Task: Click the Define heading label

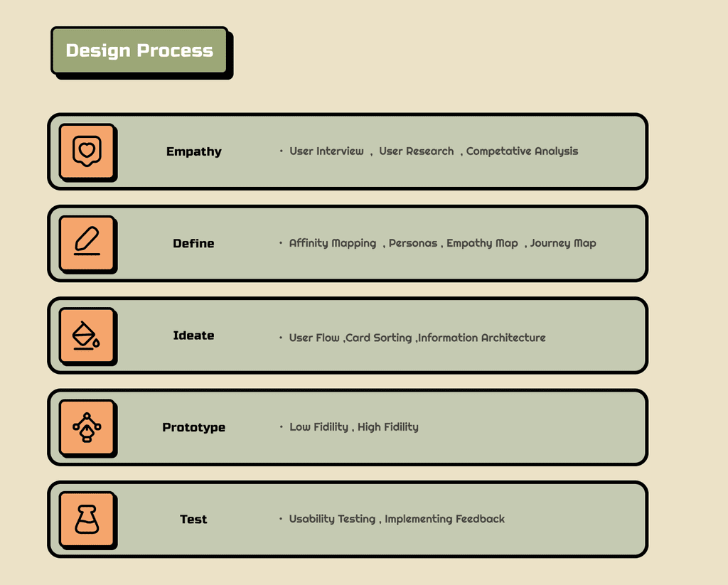Action: click(193, 243)
